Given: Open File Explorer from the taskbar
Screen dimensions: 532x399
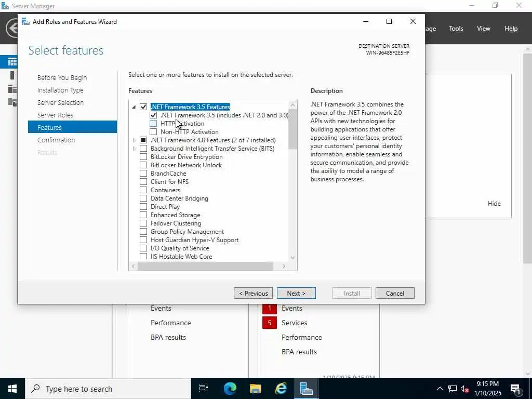Looking at the screenshot, I should [255, 389].
